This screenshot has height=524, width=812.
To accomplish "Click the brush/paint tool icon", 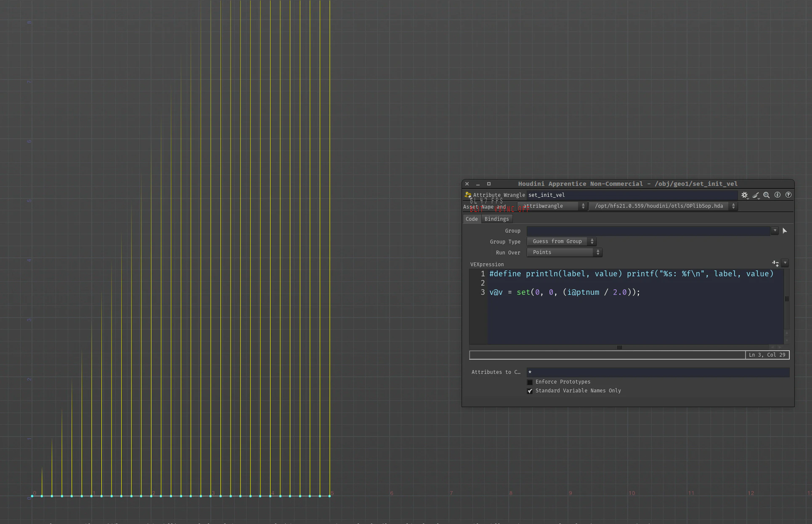I will pos(756,195).
